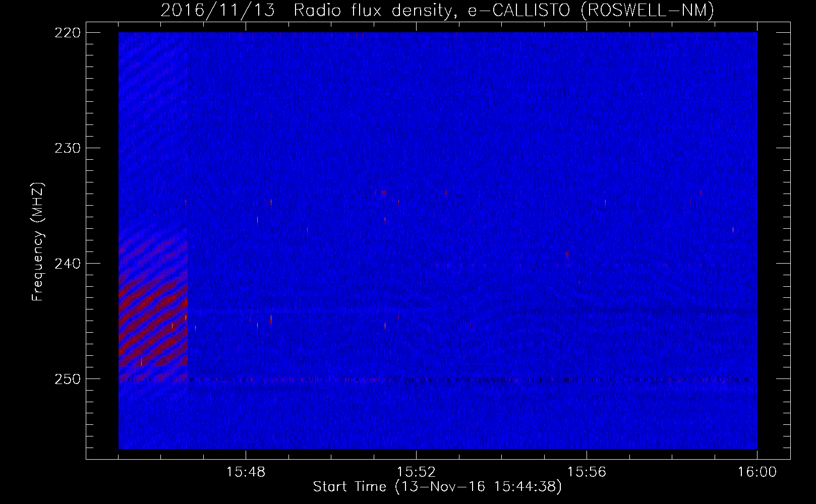816x504 pixels.
Task: Click the 16:00 time tick label
Action: point(757,472)
